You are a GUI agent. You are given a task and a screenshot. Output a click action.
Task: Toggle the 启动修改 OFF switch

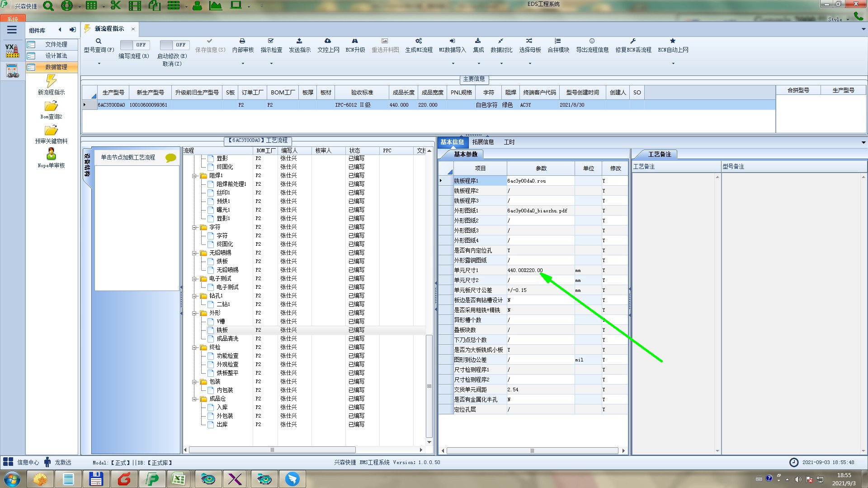(174, 45)
